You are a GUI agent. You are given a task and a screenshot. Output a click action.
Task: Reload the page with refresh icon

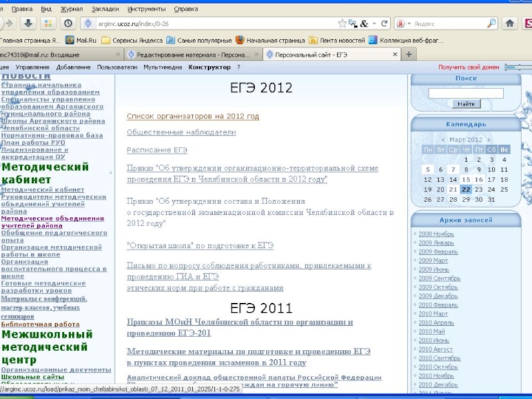click(x=384, y=23)
